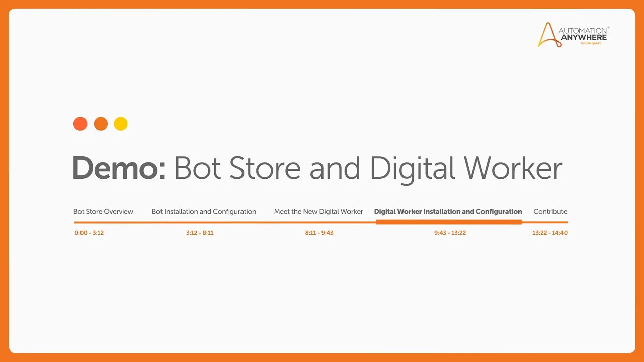Click the 9:43 - 13:22 timestamp
644x362 pixels.
pyautogui.click(x=450, y=233)
